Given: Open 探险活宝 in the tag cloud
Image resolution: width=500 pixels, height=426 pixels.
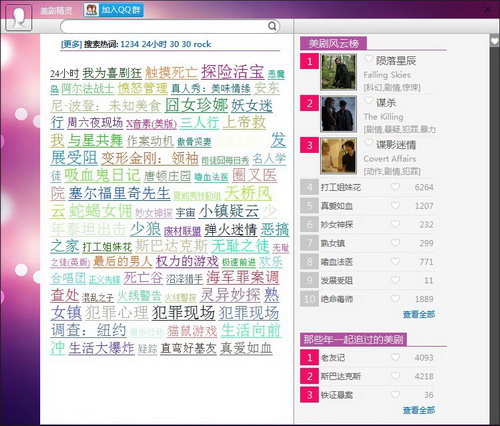Looking at the screenshot, I should 233,71.
